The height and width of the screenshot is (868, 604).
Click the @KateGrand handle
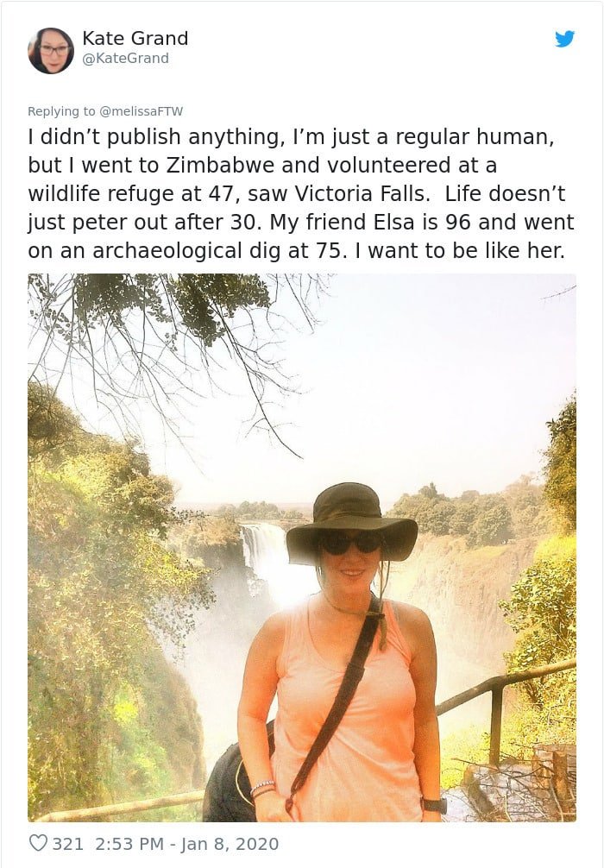point(125,59)
